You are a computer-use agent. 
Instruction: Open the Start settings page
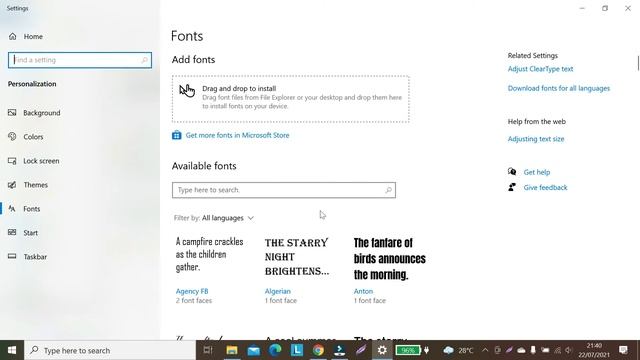pos(31,233)
